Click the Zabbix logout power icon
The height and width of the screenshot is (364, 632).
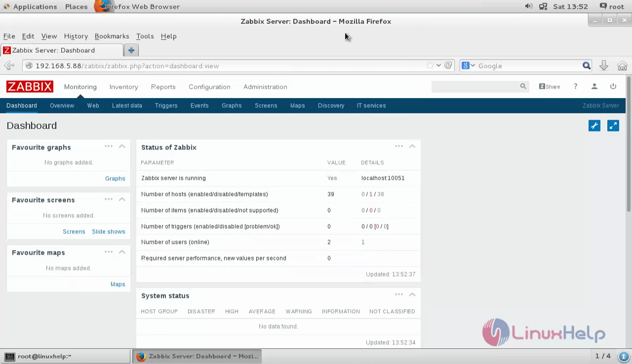[x=613, y=86]
